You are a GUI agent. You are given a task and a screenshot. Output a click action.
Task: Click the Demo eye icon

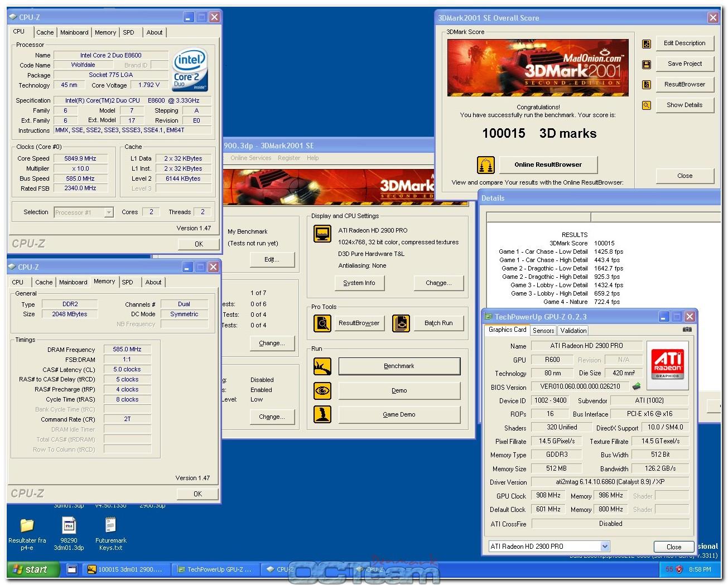click(x=322, y=390)
